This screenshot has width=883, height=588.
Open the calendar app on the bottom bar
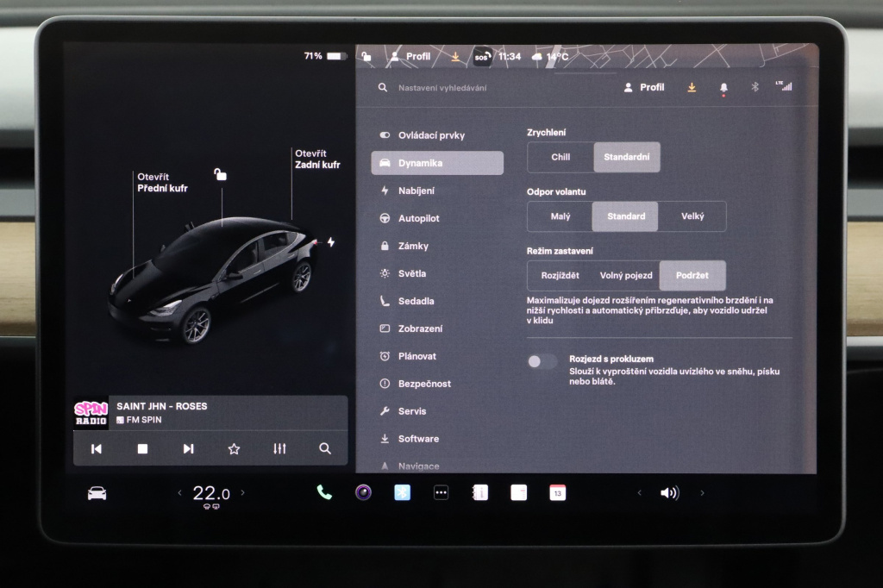(556, 492)
